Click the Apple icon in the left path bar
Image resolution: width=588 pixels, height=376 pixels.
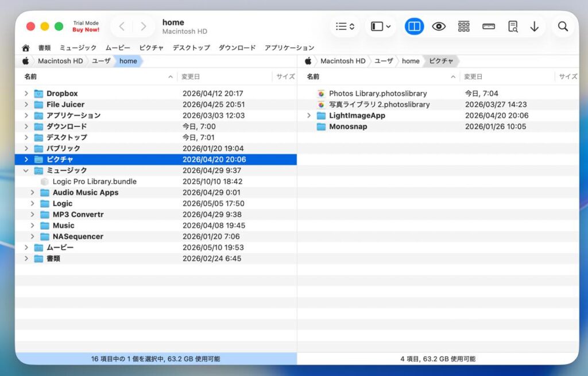(x=25, y=61)
